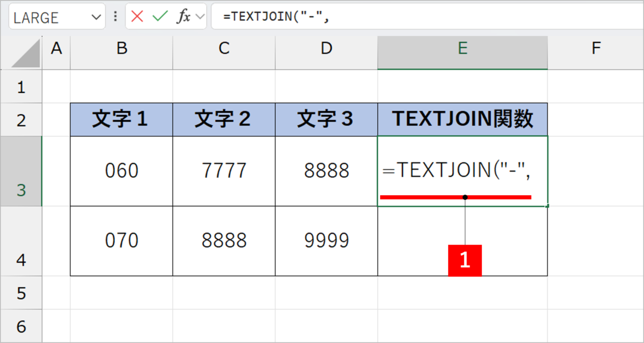The image size is (644, 343).
Task: Open the fx Insert Function dialog
Action: point(183,17)
